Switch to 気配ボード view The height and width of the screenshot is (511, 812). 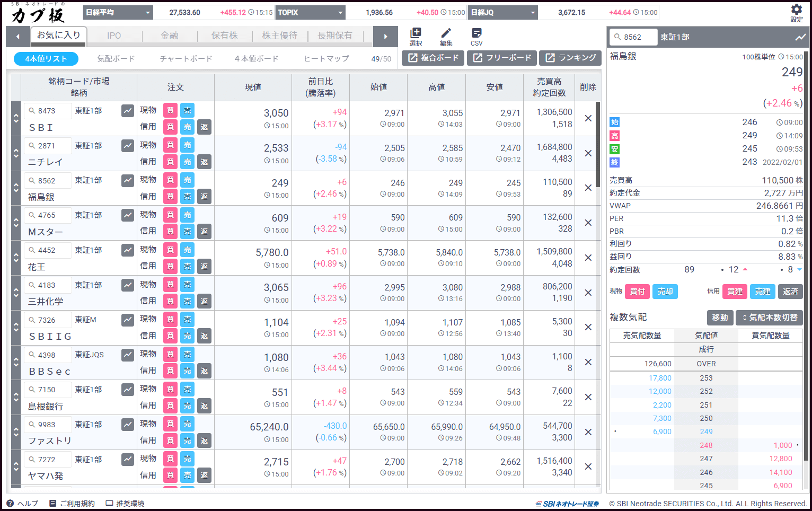click(116, 59)
